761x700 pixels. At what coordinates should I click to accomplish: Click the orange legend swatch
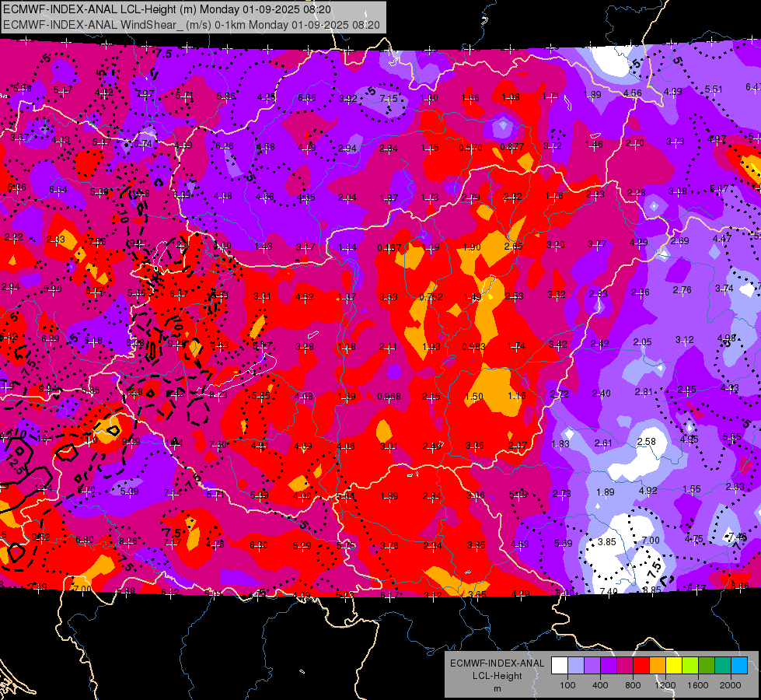(x=658, y=666)
